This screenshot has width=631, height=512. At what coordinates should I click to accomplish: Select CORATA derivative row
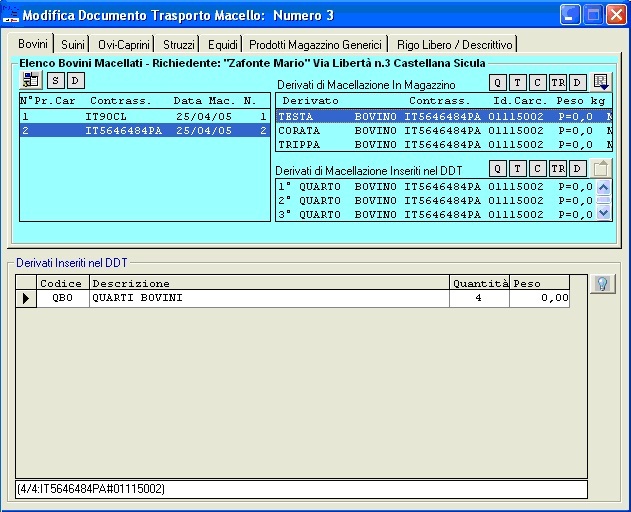(x=444, y=130)
